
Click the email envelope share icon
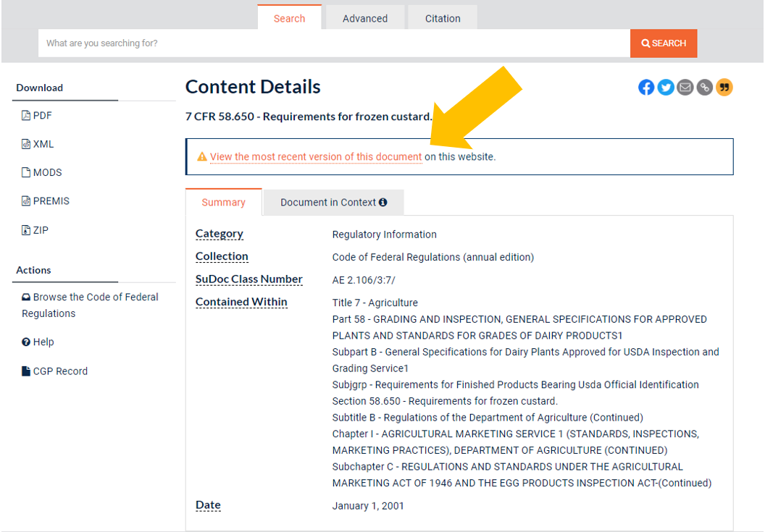685,88
